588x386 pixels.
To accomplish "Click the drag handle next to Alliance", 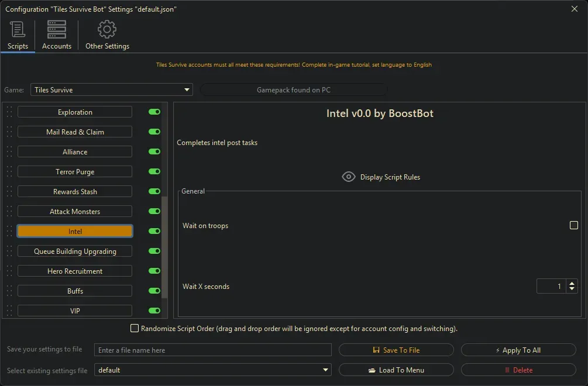I will (x=9, y=152).
